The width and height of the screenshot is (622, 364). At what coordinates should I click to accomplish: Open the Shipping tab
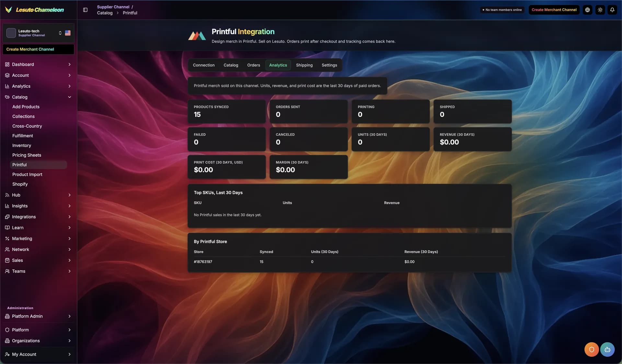[x=304, y=65]
